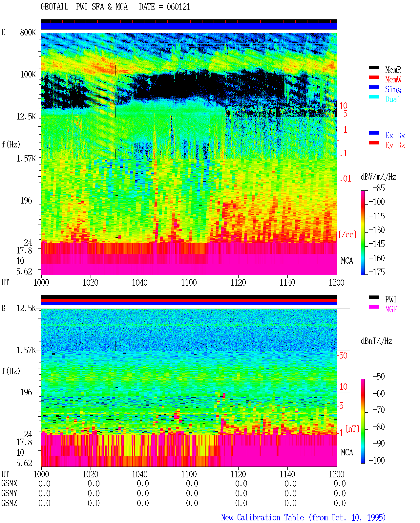Screen dimensions: 420x523
Task: Click the 'PWI' legend label
Action: click(x=391, y=299)
